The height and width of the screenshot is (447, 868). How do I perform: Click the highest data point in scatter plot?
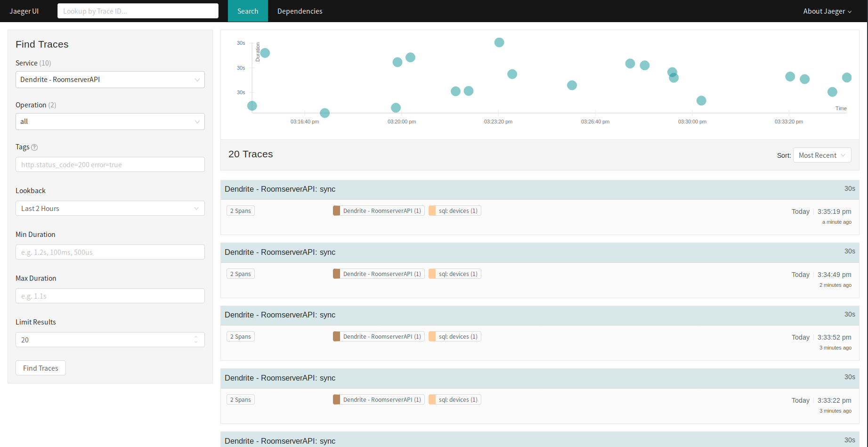click(x=499, y=42)
